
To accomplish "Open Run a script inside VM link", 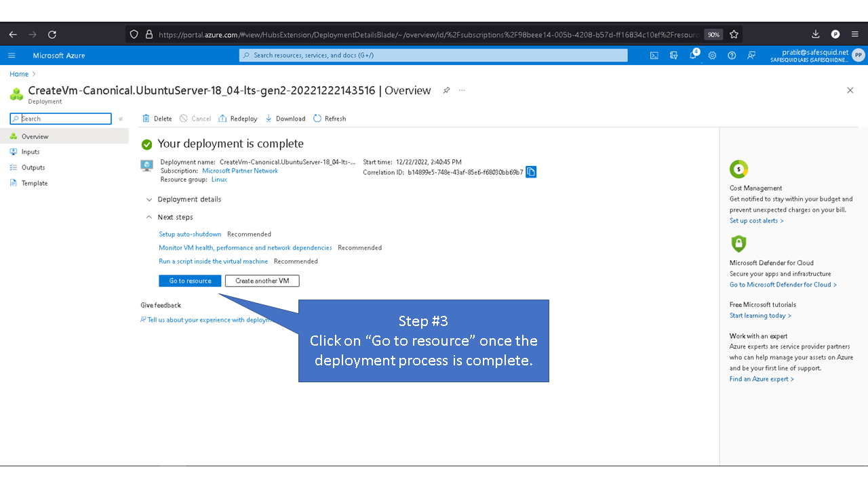I will coord(214,261).
